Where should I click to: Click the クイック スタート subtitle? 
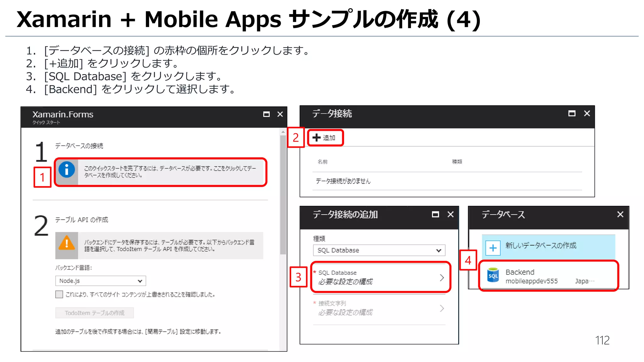click(46, 123)
